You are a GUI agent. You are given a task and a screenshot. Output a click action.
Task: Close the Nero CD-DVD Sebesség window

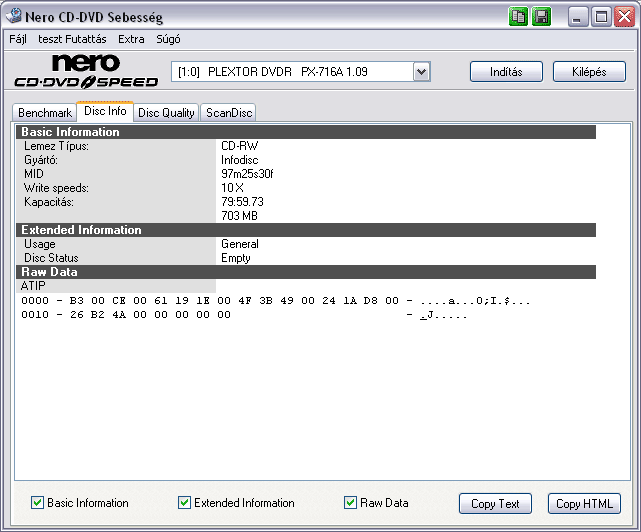tap(625, 17)
